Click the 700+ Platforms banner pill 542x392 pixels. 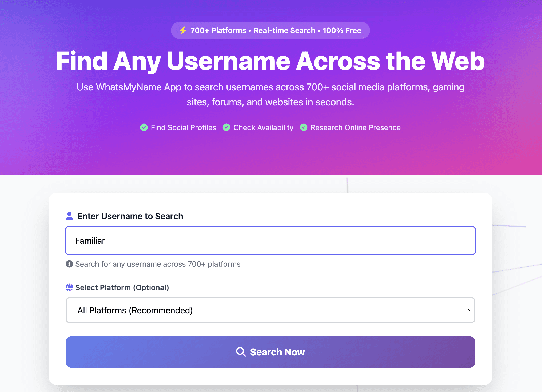click(270, 30)
